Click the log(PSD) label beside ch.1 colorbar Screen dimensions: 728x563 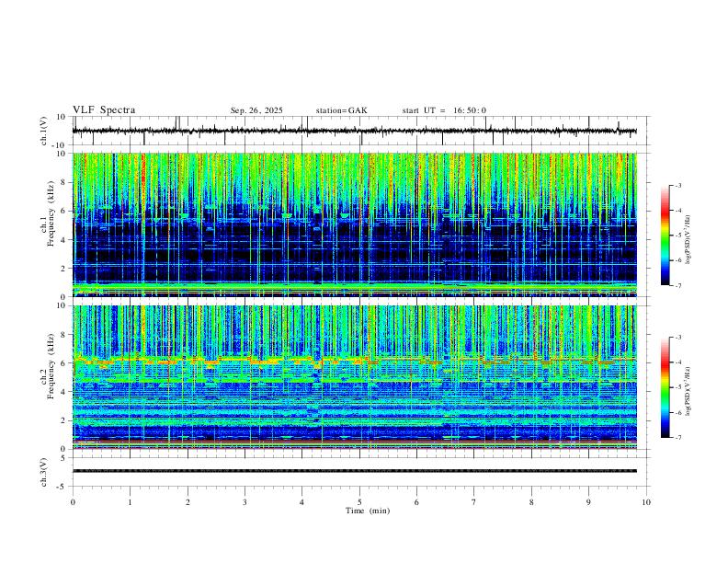[x=688, y=240]
